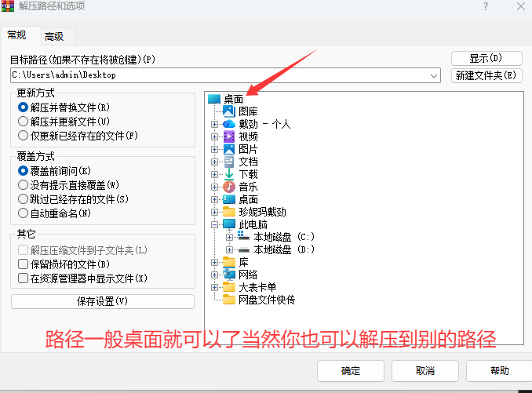
Task: Select the top 桌面 root desktop icon
Action: click(214, 99)
